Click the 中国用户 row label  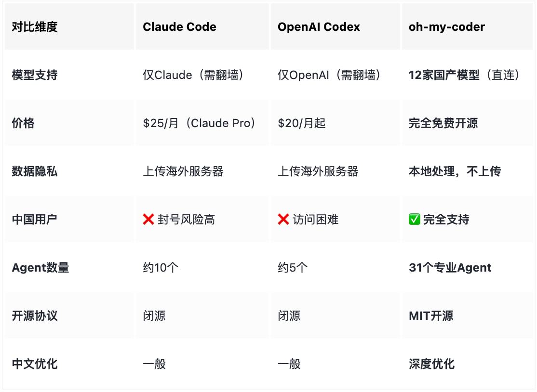tap(35, 219)
